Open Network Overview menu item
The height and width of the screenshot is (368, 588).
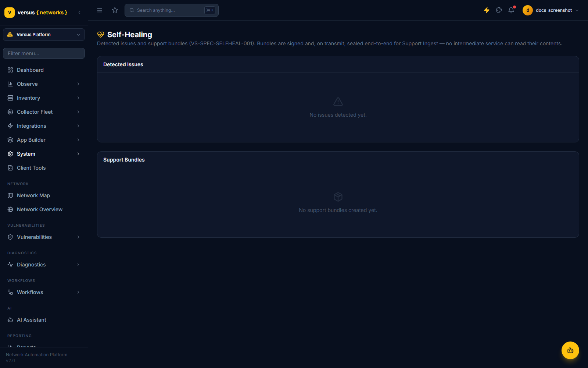(44, 209)
